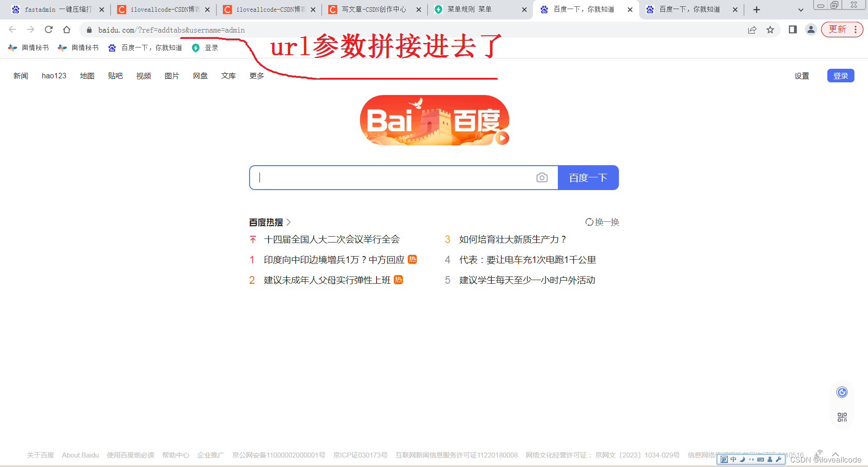Viewport: 868px width, 467px height.
Task: Open the 使用百度前必读 footer link
Action: tap(131, 455)
